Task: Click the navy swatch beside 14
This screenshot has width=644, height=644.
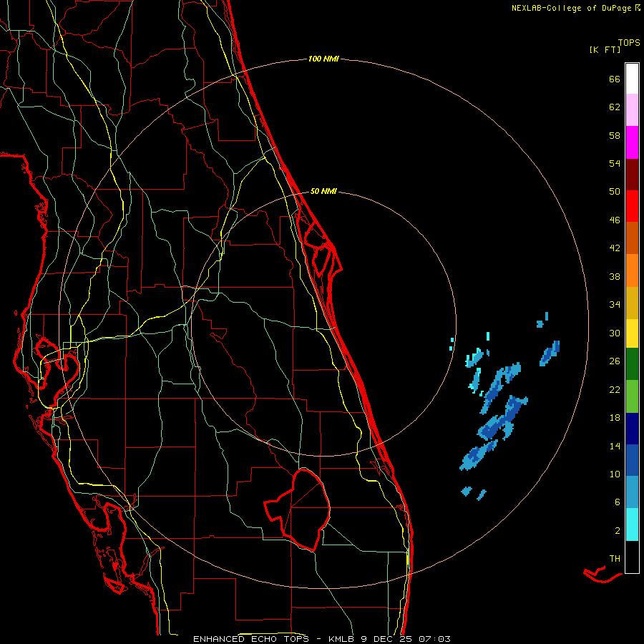Action: click(632, 429)
